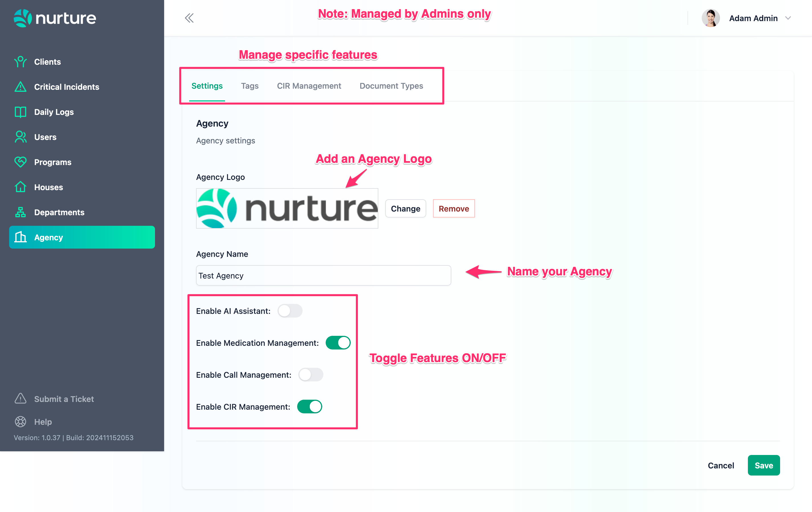The height and width of the screenshot is (512, 812).
Task: Collapse the sidebar with double chevron
Action: coord(189,18)
